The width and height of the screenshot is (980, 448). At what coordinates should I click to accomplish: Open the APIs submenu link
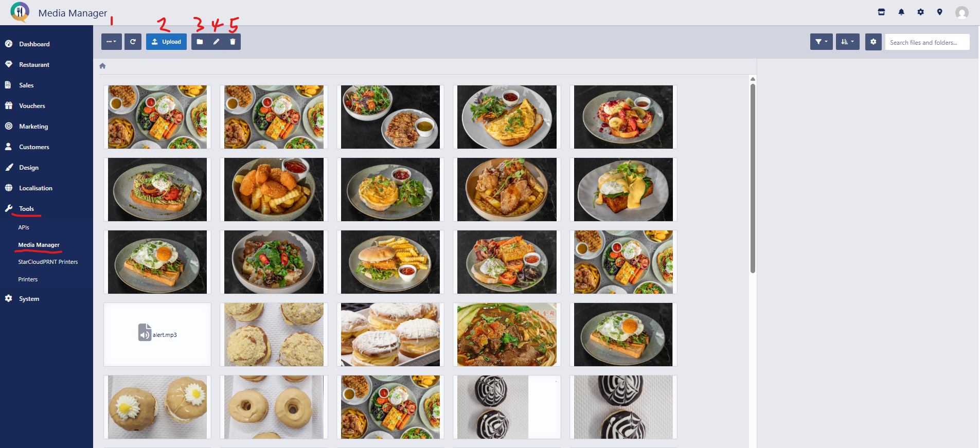point(24,227)
